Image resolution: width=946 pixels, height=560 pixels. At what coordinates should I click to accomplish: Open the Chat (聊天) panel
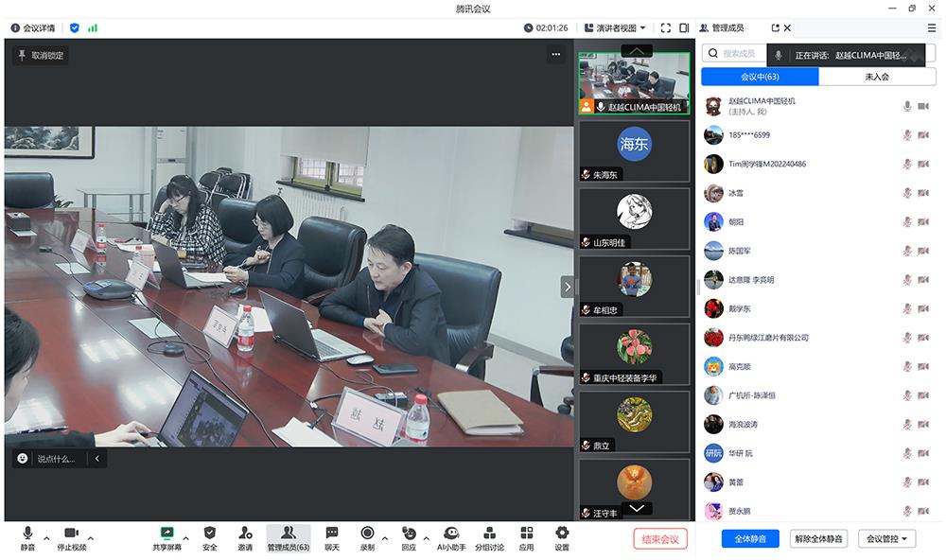(x=332, y=534)
